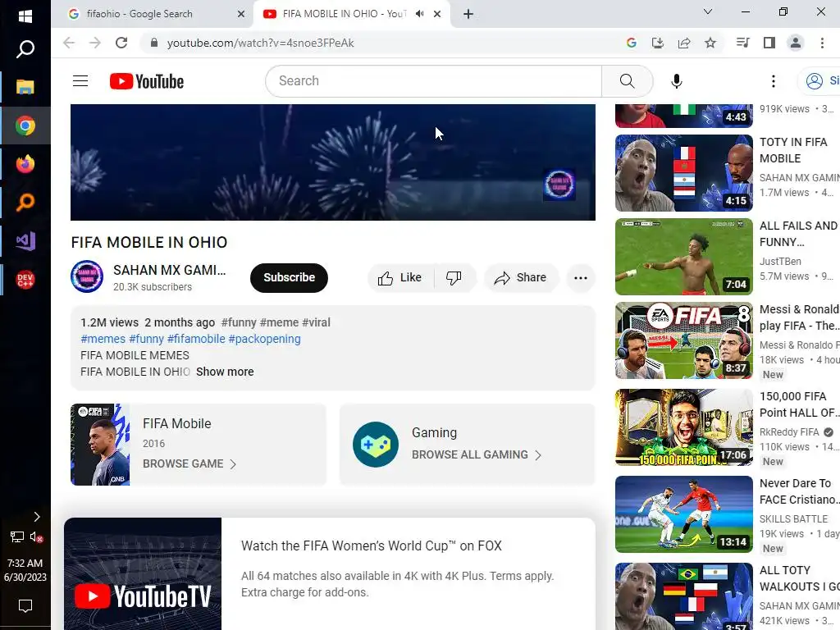Image resolution: width=840 pixels, height=630 pixels.
Task: Open the #memes hashtag link
Action: (103, 339)
